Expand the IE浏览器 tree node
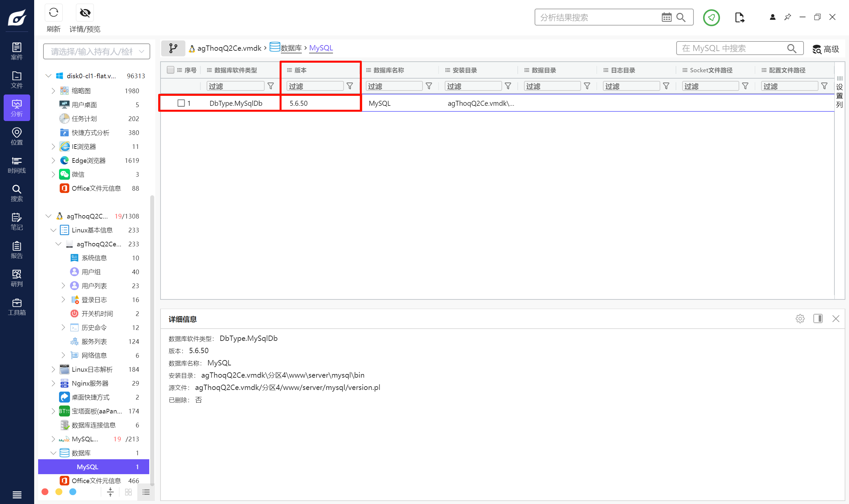The image size is (849, 504). click(x=53, y=146)
